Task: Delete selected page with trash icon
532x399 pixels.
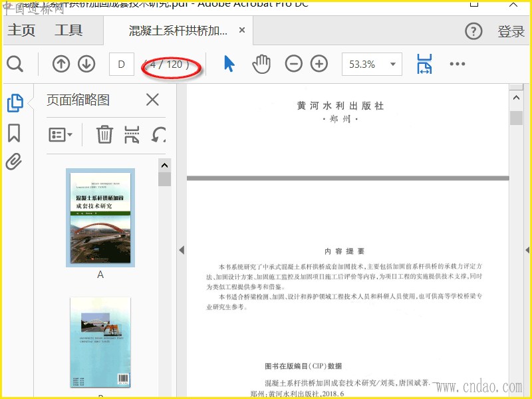Action: click(104, 134)
